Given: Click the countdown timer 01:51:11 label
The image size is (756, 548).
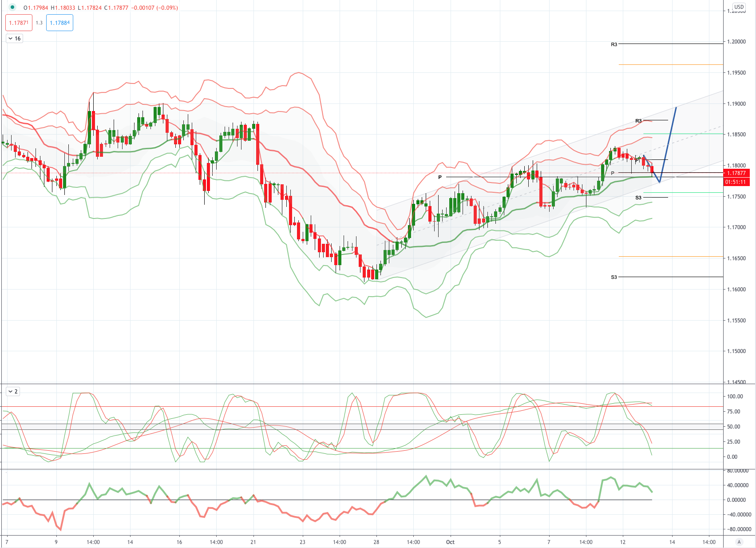Looking at the screenshot, I should [736, 182].
